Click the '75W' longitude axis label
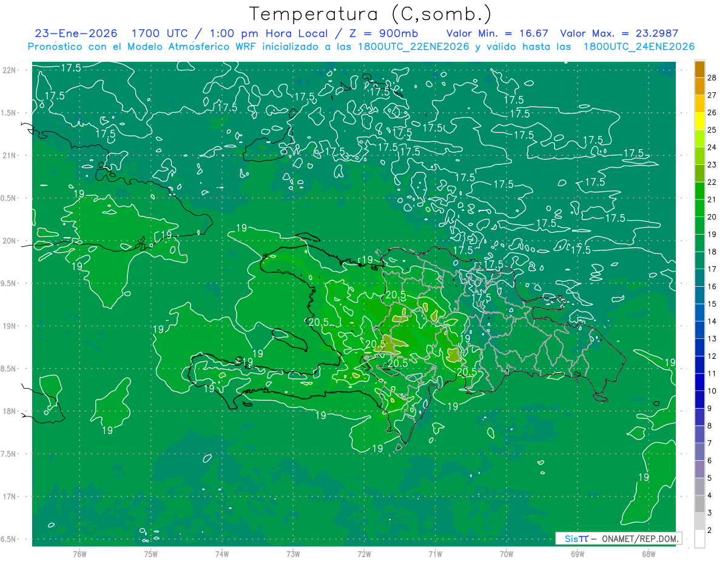 point(151,554)
